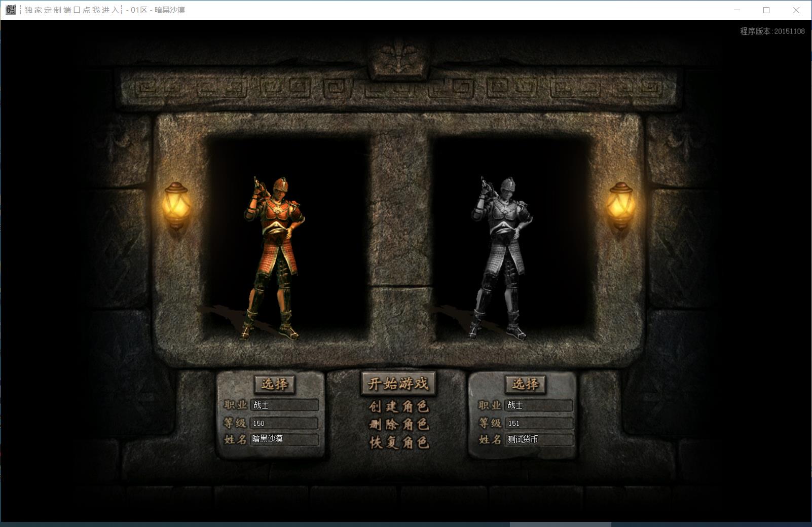812x527 pixels.
Task: Click the 开始游戏 start game button
Action: [398, 384]
